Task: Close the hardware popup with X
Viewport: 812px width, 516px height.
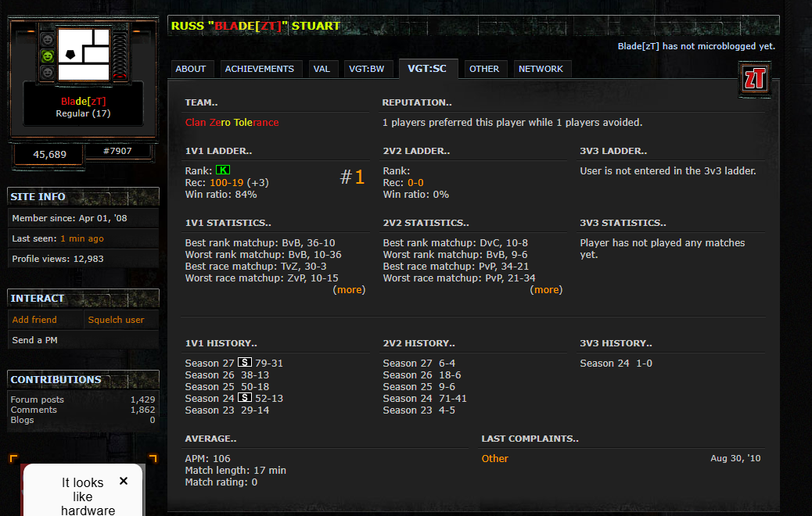Action: click(x=124, y=481)
